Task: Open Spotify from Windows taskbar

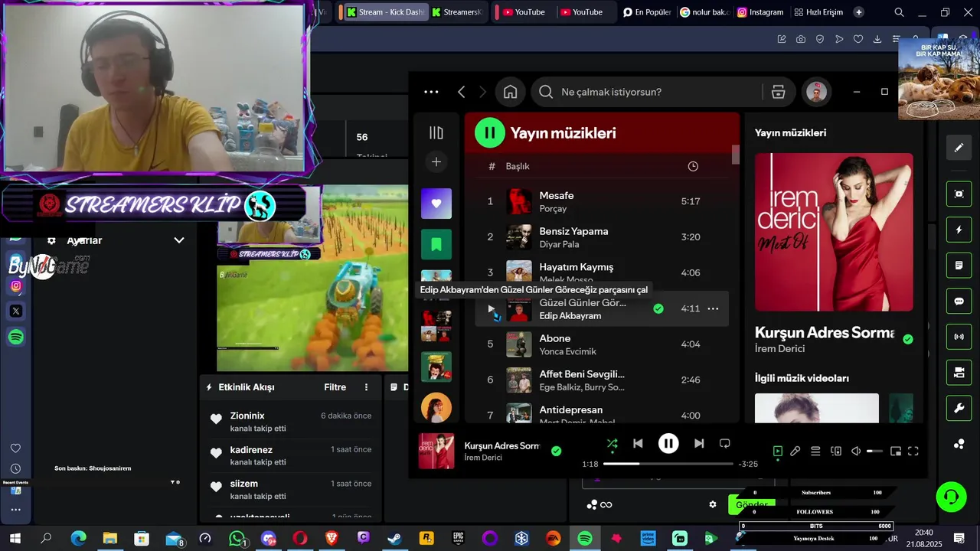Action: point(584,539)
